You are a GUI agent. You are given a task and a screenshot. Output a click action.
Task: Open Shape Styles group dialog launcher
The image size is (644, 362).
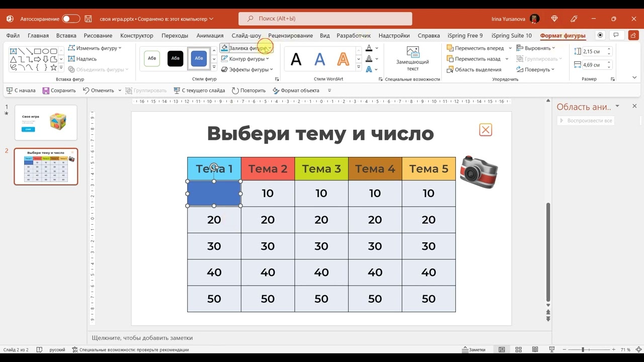(x=277, y=79)
